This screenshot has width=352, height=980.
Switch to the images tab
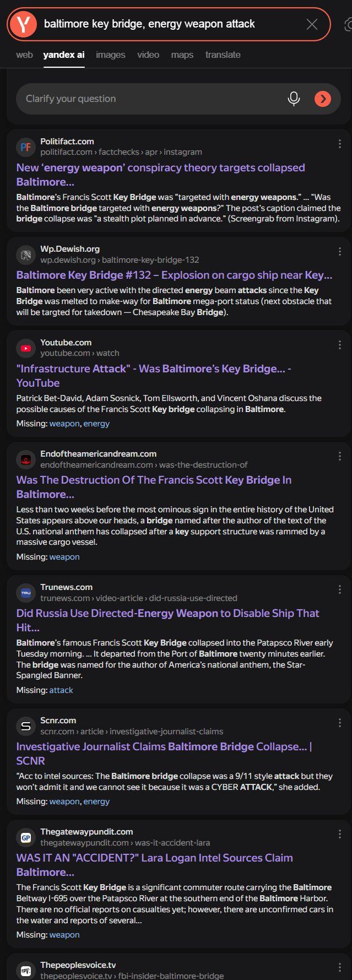110,55
